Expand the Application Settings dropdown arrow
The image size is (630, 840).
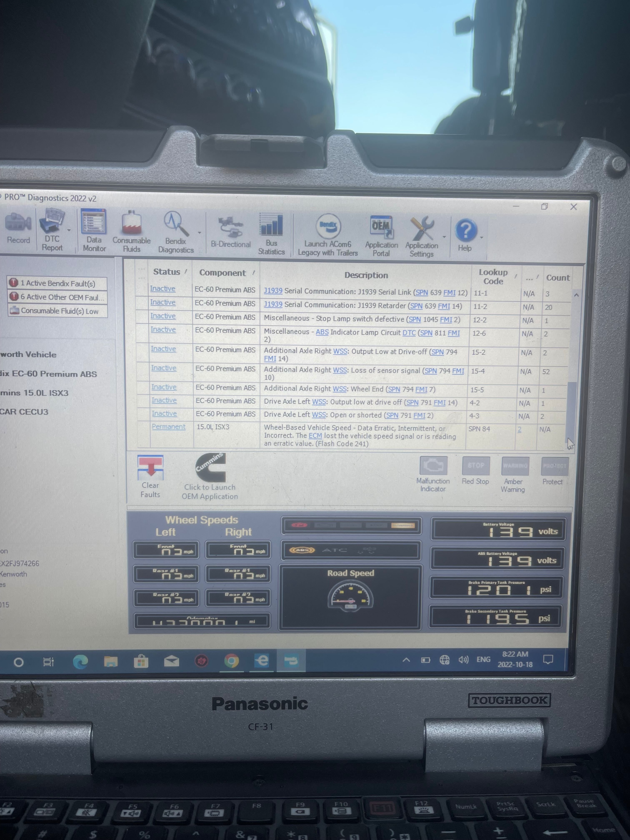[444, 237]
